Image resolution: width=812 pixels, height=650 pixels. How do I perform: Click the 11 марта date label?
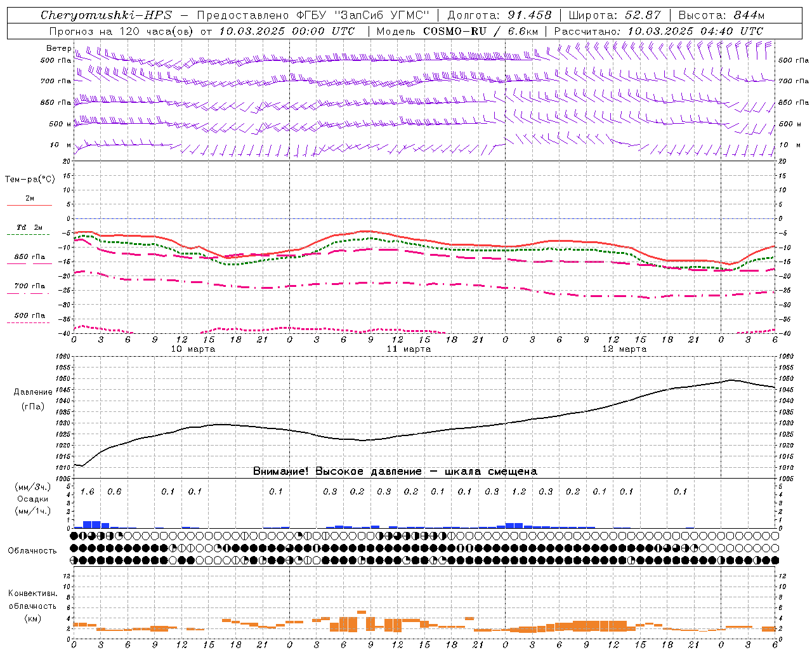409,349
